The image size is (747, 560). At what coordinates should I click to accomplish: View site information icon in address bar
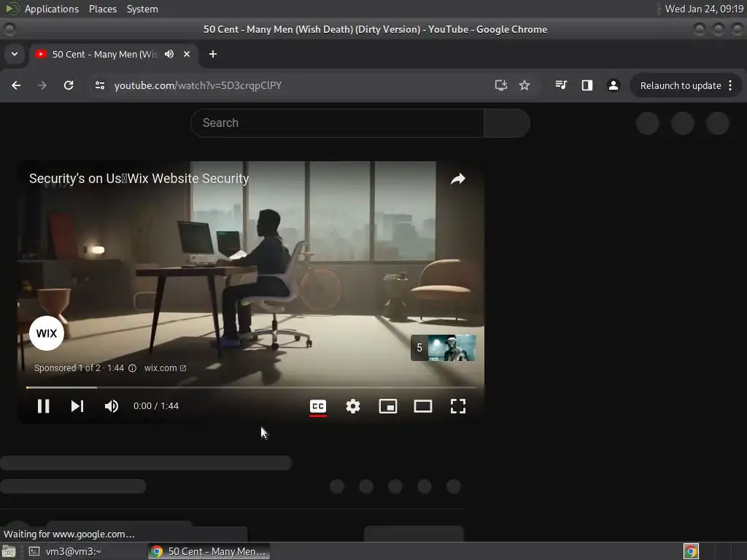pyautogui.click(x=99, y=85)
